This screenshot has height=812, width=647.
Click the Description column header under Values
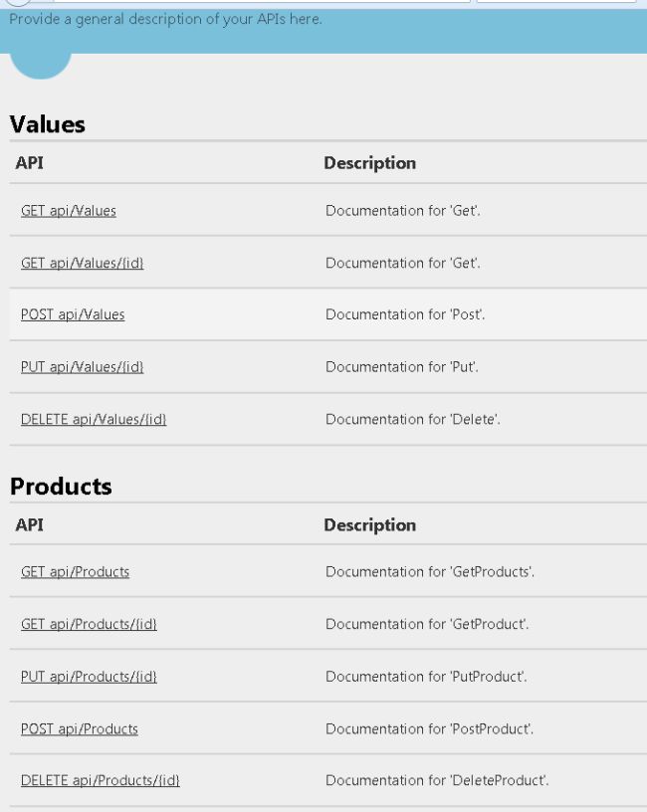coord(369,163)
